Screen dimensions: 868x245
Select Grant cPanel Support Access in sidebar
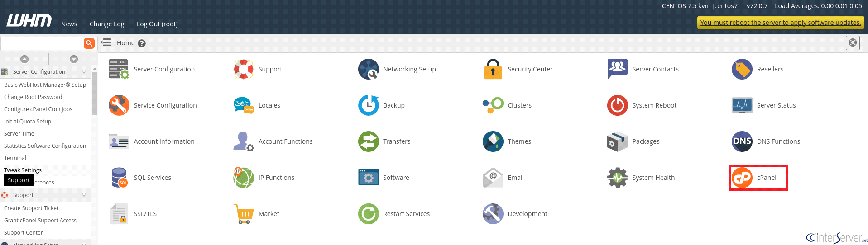[x=40, y=220]
